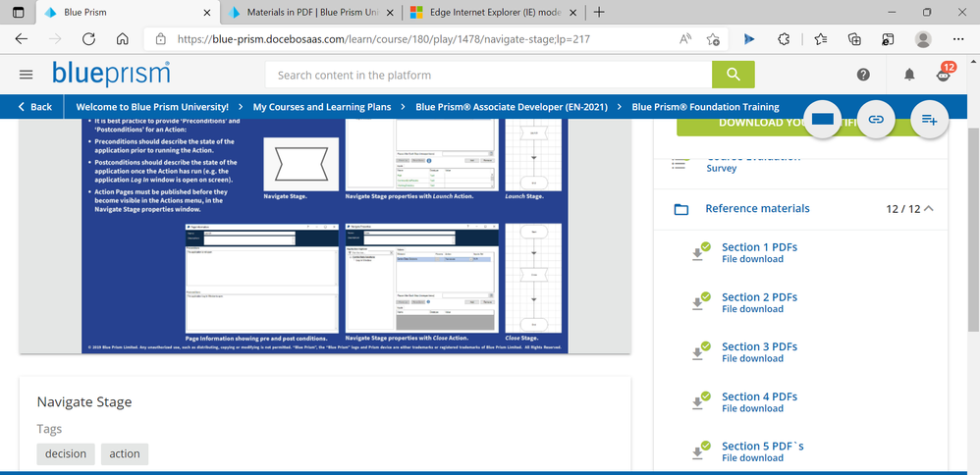The image size is (980, 475).
Task: Click the site info lock icon
Action: pos(161,39)
